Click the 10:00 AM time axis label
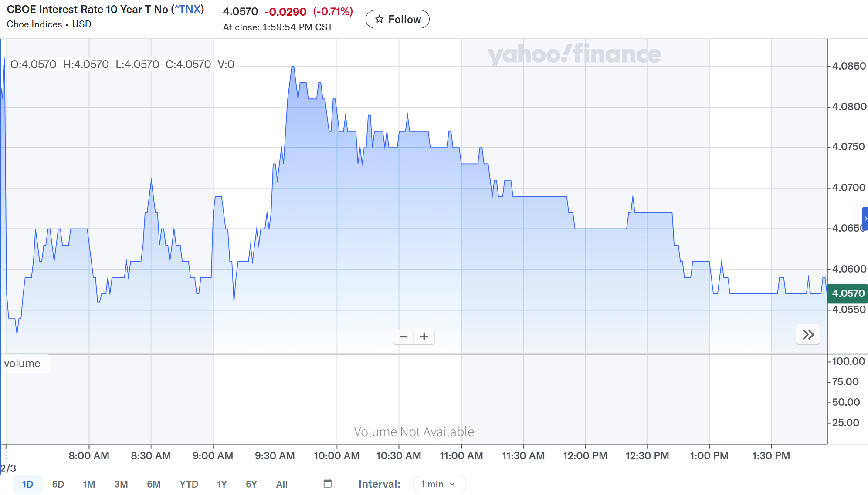The height and width of the screenshot is (495, 868). point(336,456)
